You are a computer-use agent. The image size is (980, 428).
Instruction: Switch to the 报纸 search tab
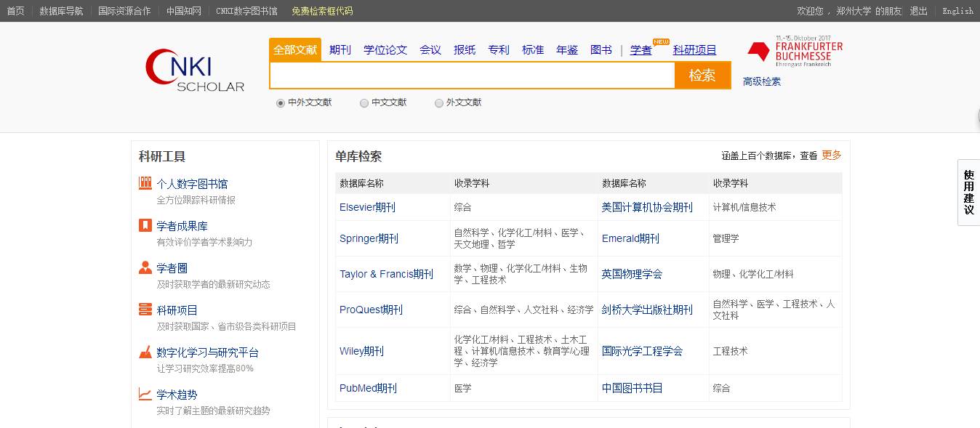pos(465,50)
